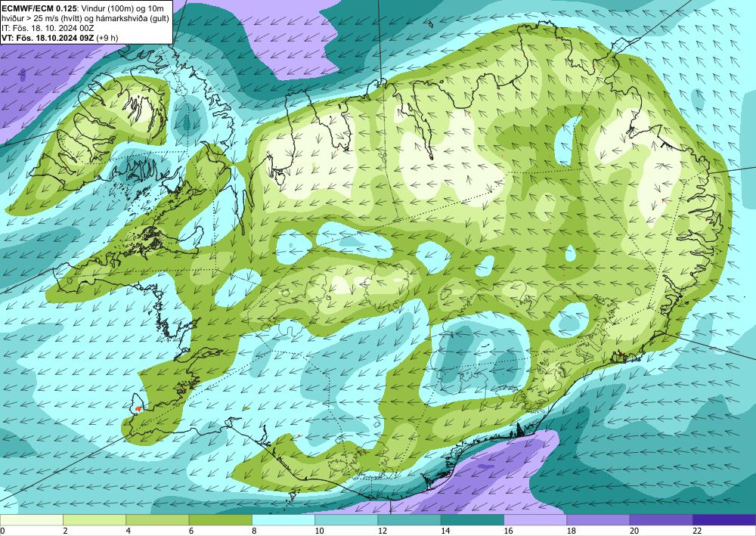Click the legend scale label "6"
Viewport: 756px width, 536px height.
coord(191,531)
